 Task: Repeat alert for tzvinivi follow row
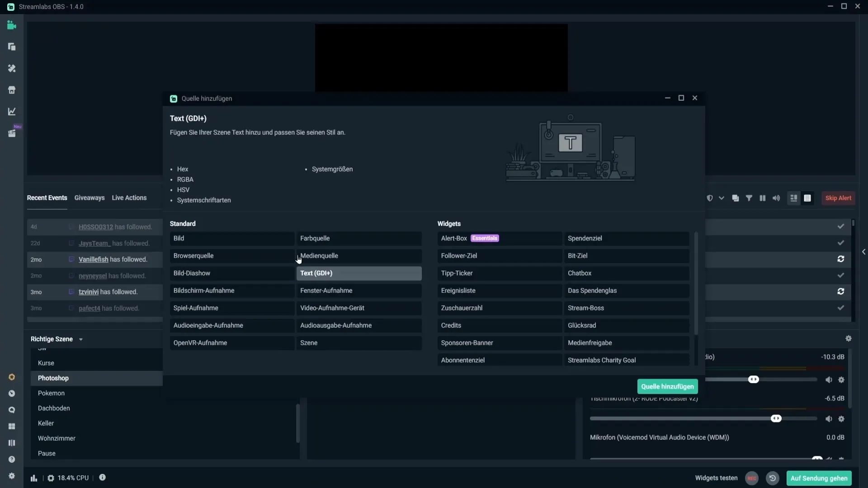[x=841, y=291]
